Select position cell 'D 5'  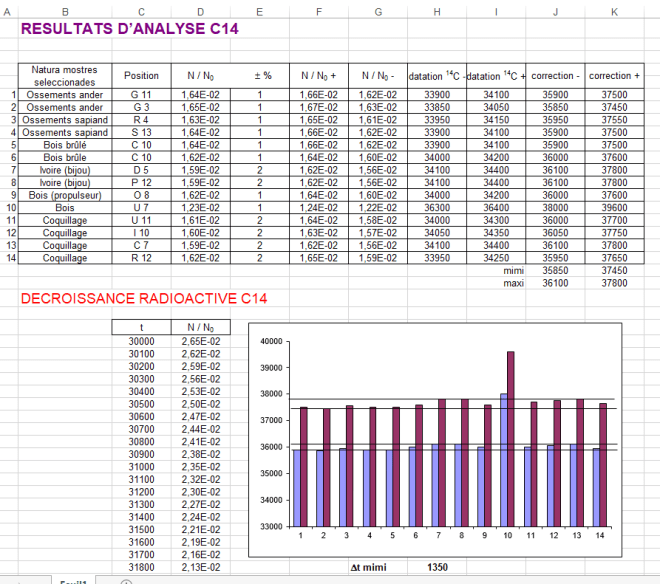(141, 170)
